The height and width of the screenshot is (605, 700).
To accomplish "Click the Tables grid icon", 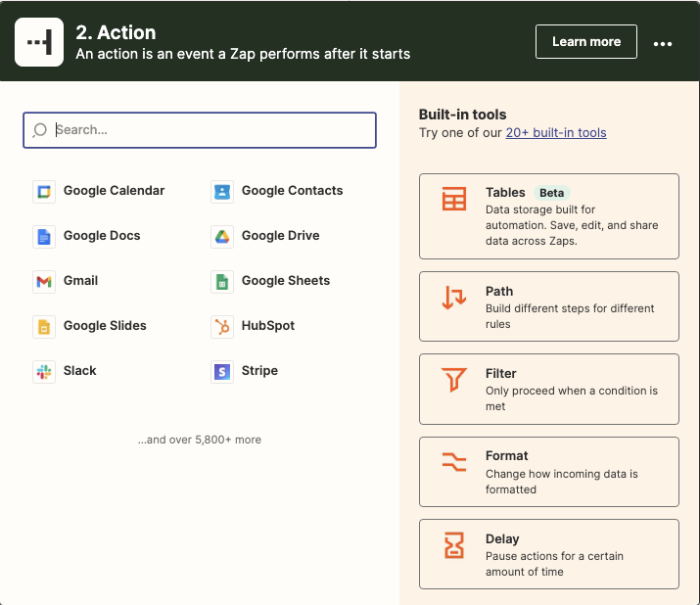I will [454, 199].
